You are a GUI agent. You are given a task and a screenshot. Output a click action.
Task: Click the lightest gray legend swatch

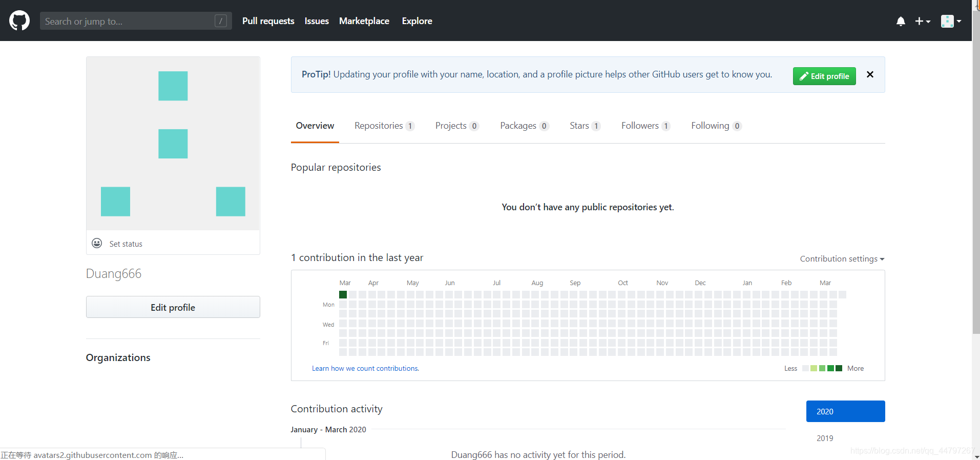pos(805,368)
